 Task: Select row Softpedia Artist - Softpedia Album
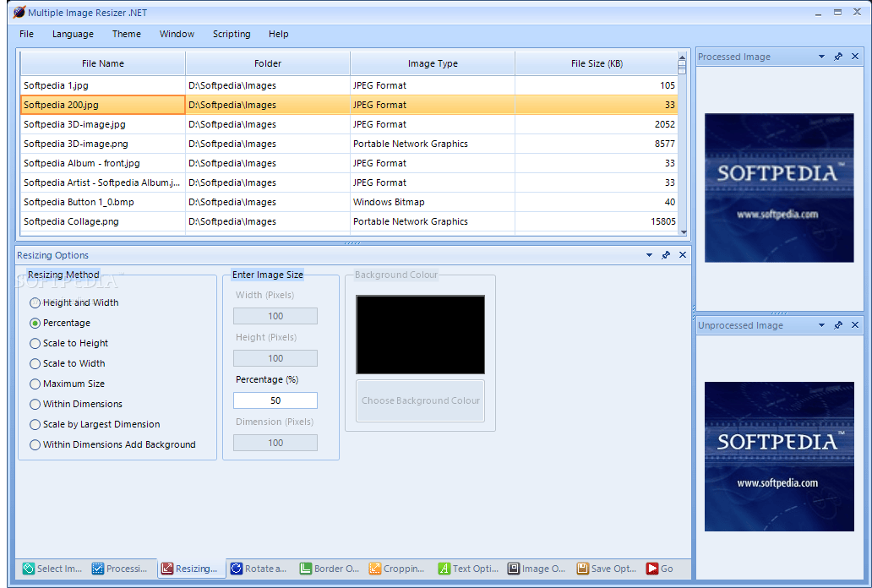[349, 182]
